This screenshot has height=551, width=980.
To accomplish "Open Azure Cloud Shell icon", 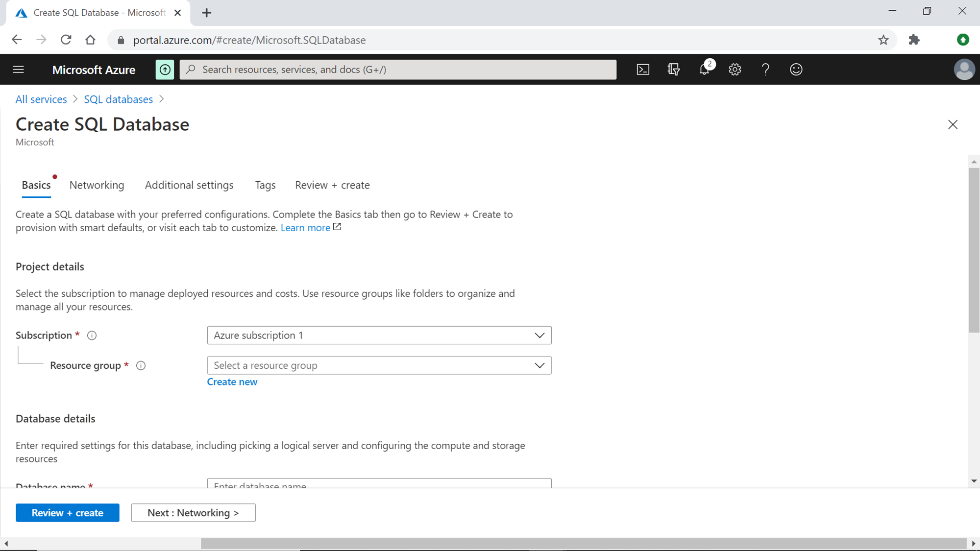I will [x=643, y=70].
